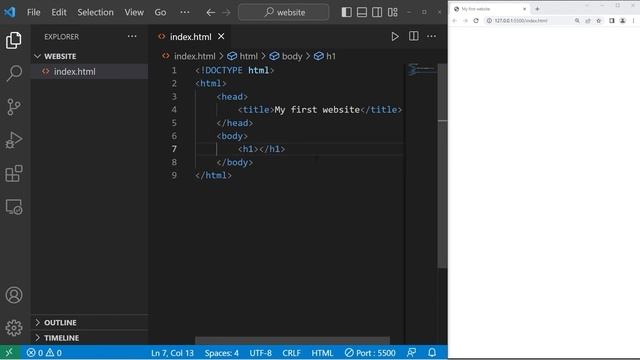Open the Run and Debug view
This screenshot has width=640, height=360.
tap(14, 140)
